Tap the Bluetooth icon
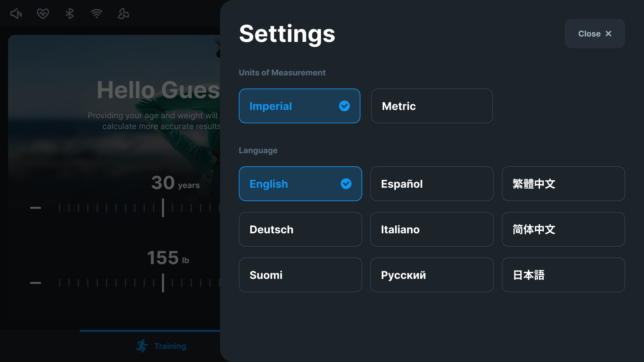Image resolution: width=644 pixels, height=362 pixels. (x=70, y=14)
